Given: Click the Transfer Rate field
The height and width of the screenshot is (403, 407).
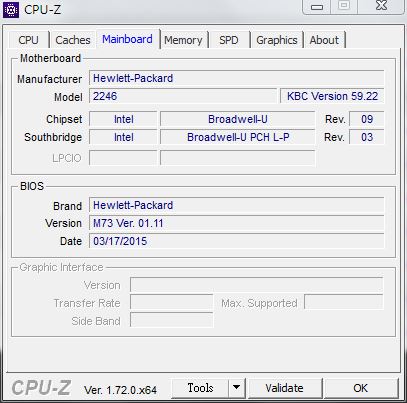Looking at the screenshot, I should click(172, 303).
